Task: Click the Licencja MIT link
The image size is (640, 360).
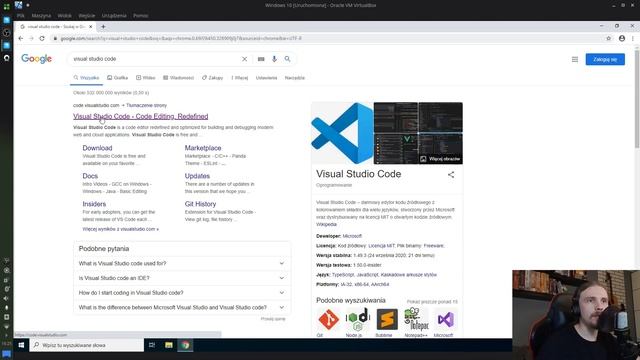Action: click(x=382, y=246)
